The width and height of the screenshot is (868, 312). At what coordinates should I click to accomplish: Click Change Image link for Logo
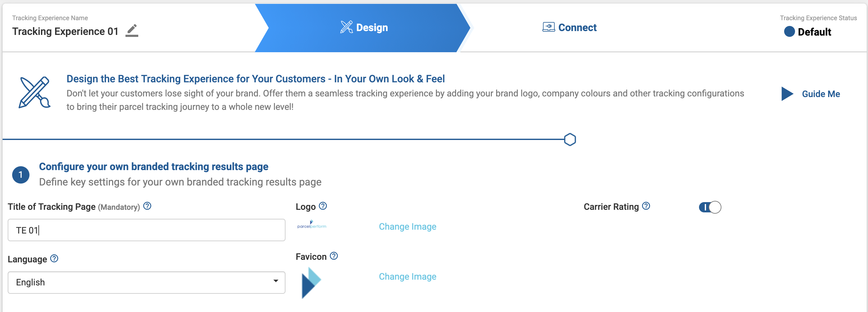click(x=407, y=226)
